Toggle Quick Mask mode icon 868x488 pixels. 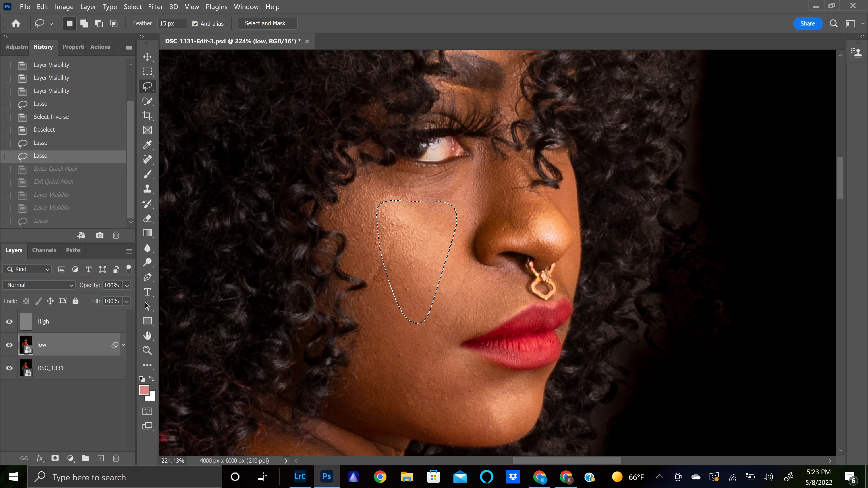click(147, 411)
